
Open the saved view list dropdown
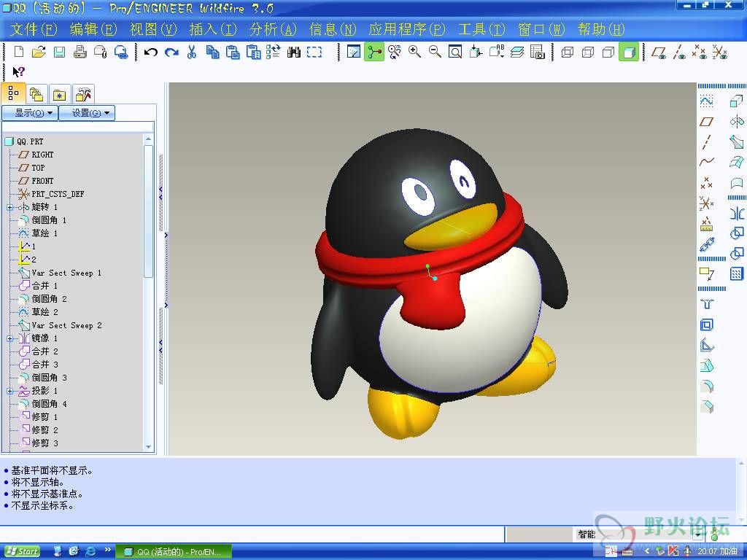coord(496,52)
